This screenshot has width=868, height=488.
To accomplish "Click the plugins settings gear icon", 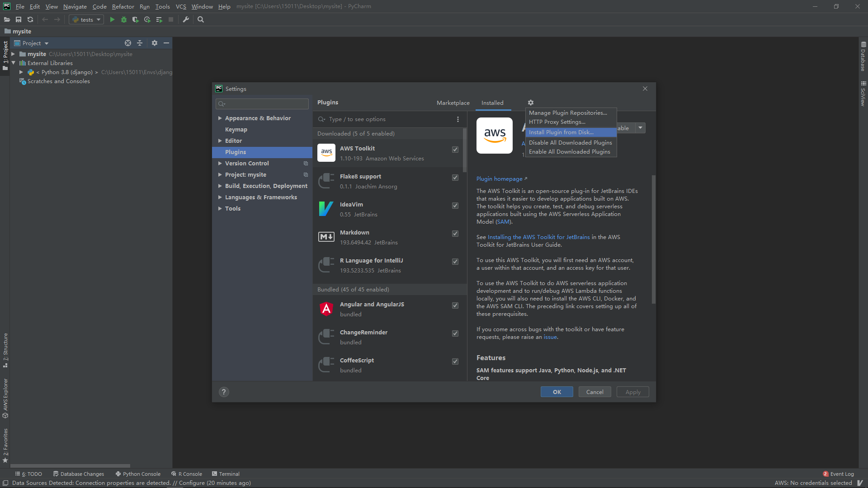I will point(530,103).
